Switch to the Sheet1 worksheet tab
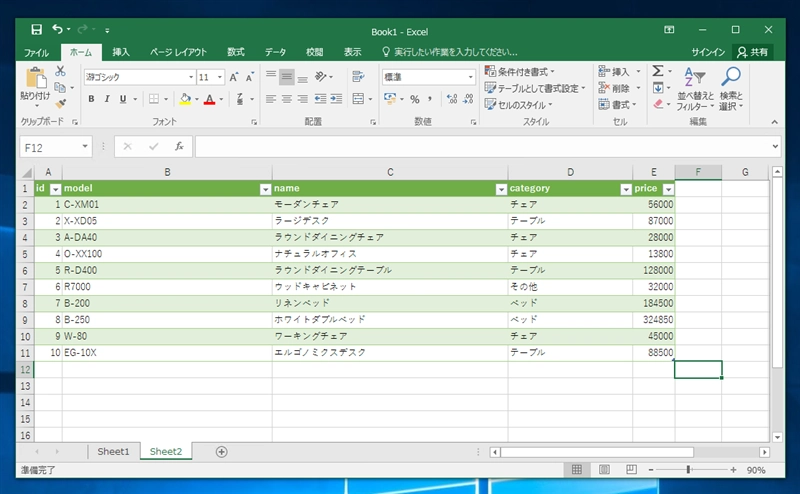Viewport: 800px width, 494px height. coord(113,452)
